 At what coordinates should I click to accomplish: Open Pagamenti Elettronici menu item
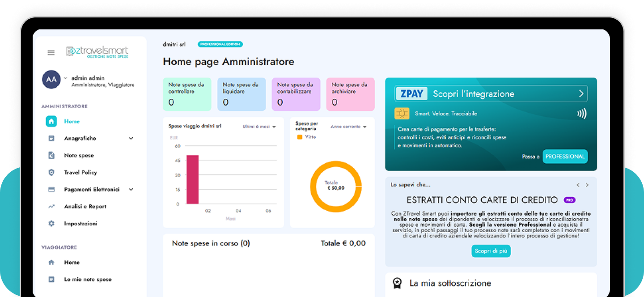pos(92,190)
